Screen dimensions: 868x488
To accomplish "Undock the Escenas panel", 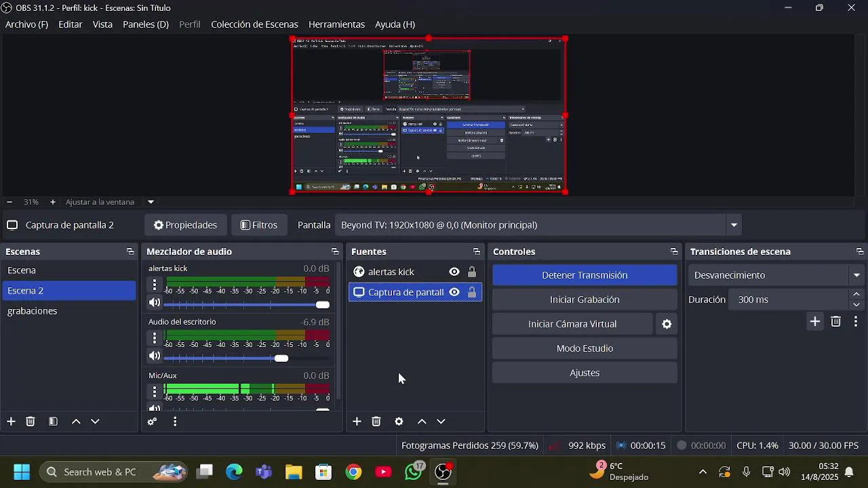I will [x=130, y=251].
